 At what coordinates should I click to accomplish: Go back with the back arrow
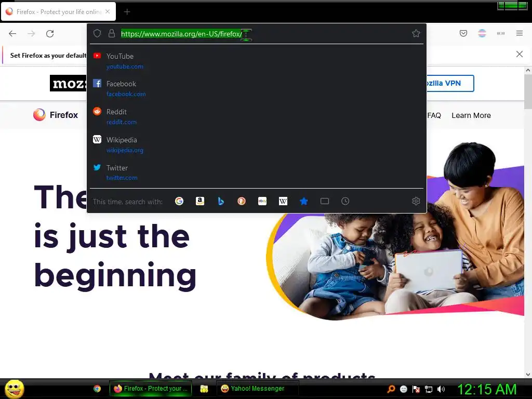(12, 34)
